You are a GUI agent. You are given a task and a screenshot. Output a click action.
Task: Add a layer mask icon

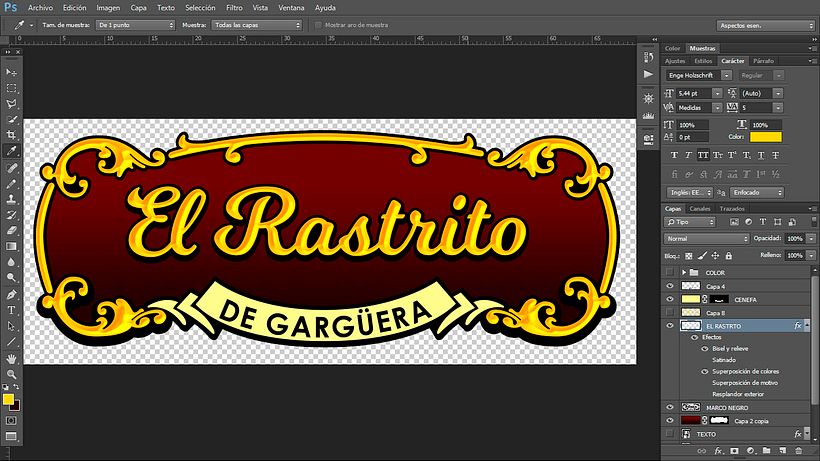click(734, 451)
